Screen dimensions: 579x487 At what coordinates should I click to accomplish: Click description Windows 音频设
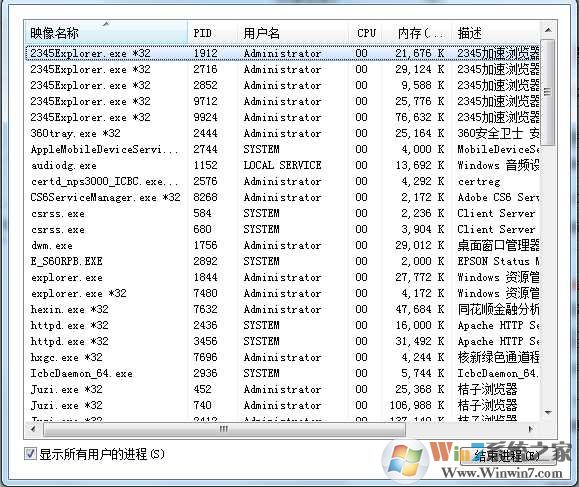click(498, 165)
